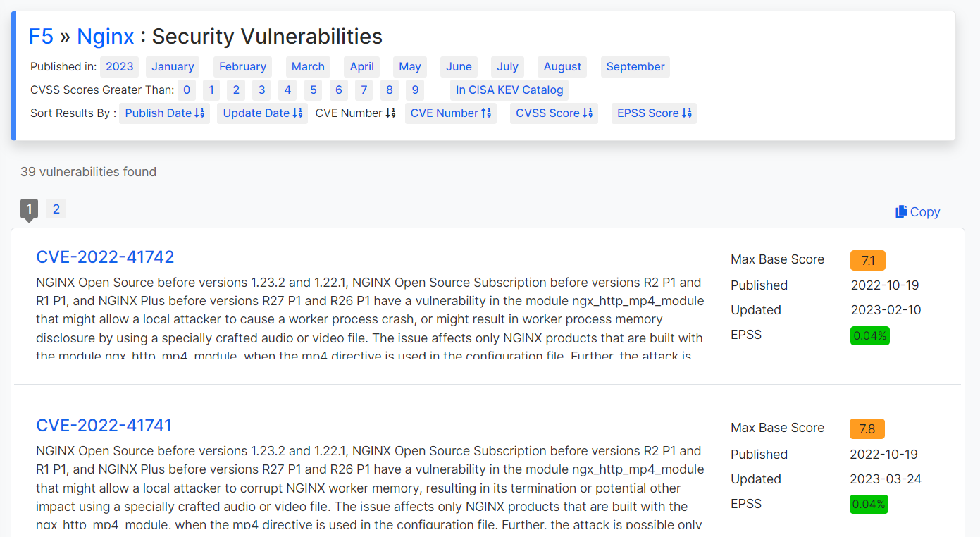The height and width of the screenshot is (537, 980).
Task: Show CVSS scores greater than 8
Action: pos(390,89)
